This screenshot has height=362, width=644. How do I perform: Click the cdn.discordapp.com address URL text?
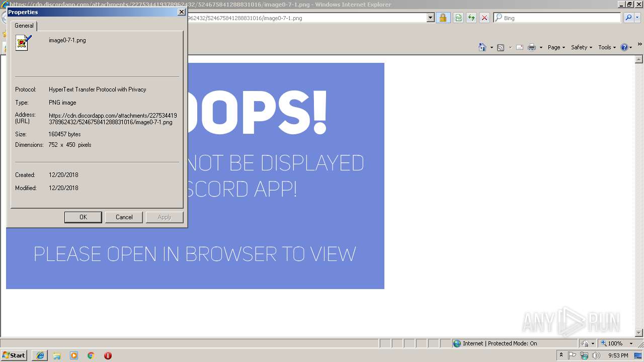(x=113, y=119)
